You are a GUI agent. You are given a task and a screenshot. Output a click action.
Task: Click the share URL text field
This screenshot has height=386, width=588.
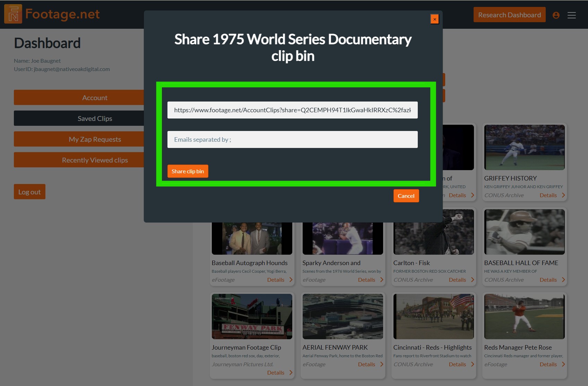292,110
